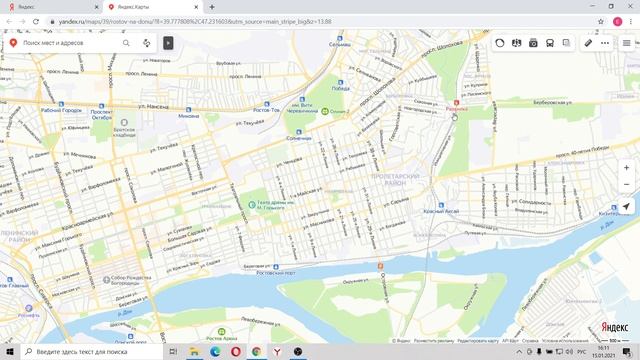Click the my location arrow button

tap(626, 207)
